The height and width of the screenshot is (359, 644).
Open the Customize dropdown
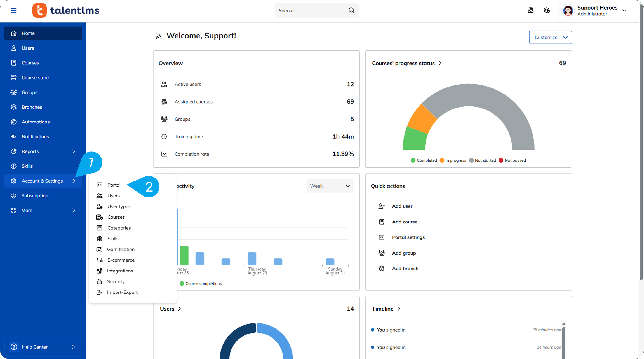[550, 37]
